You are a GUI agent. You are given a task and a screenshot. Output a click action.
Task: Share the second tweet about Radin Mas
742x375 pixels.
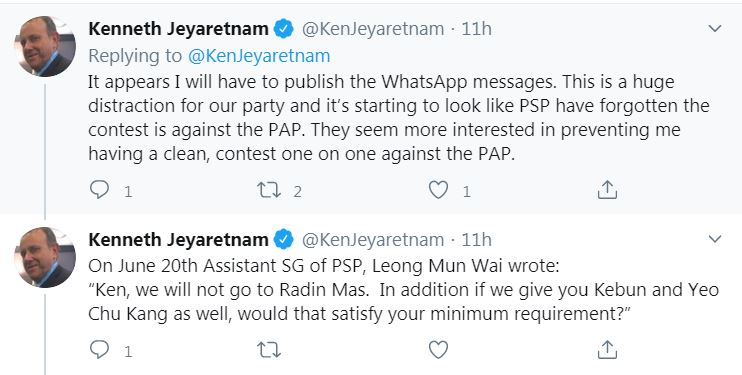coord(607,349)
